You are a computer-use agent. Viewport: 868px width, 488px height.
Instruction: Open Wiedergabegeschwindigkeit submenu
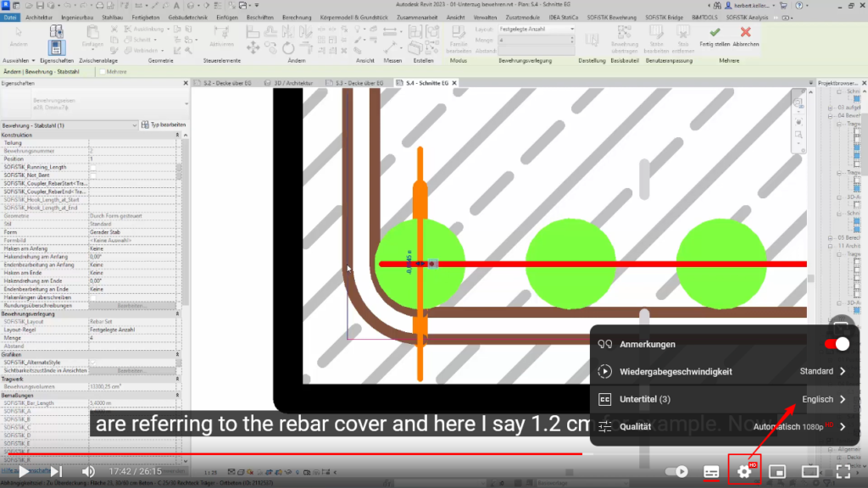point(724,371)
